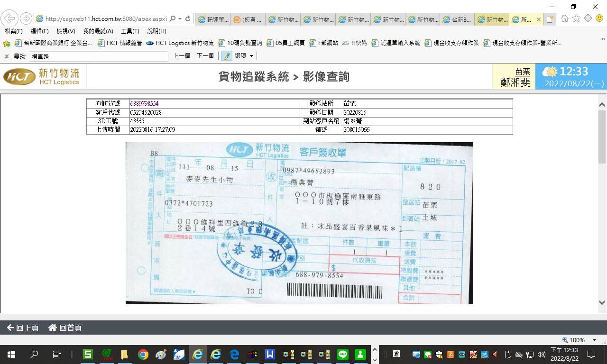Switch to the 台新B browser tab
Screen dimensions: 607x364
(458, 19)
